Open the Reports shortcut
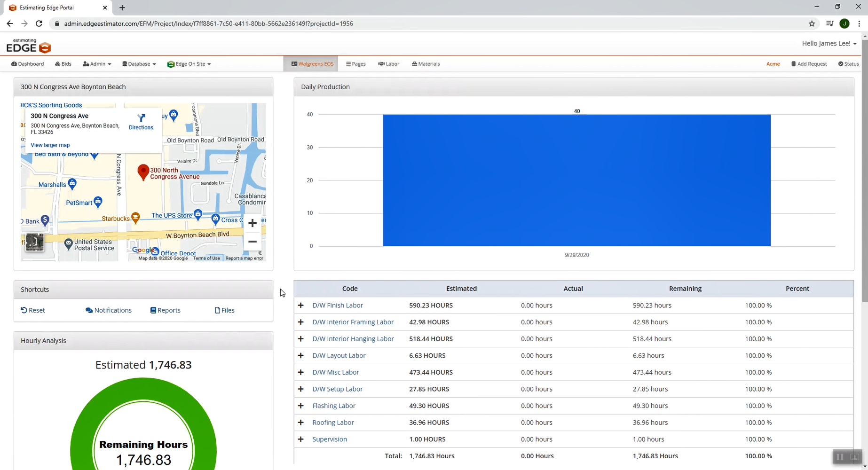 [165, 310]
